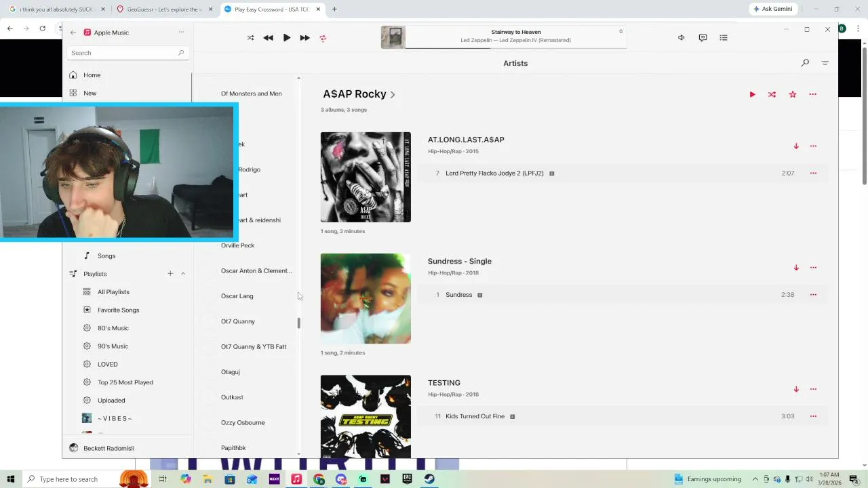Image resolution: width=868 pixels, height=488 pixels.
Task: Select artist Orville Peck
Action: click(x=237, y=245)
